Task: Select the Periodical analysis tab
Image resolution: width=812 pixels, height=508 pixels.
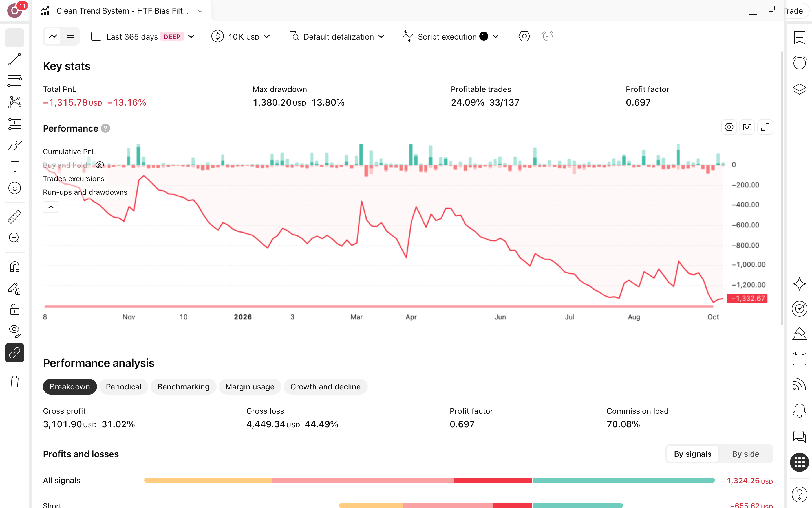Action: coord(123,387)
